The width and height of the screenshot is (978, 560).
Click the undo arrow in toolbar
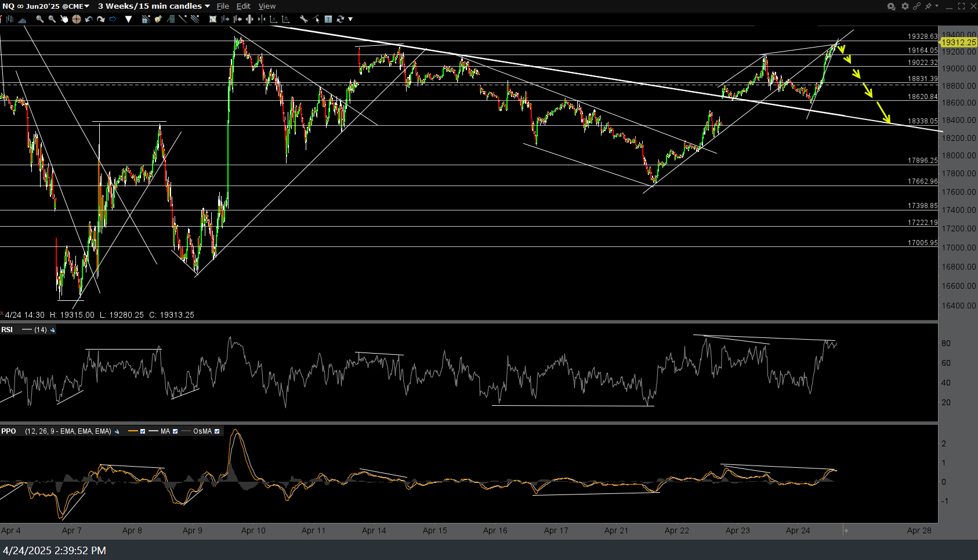pos(88,19)
